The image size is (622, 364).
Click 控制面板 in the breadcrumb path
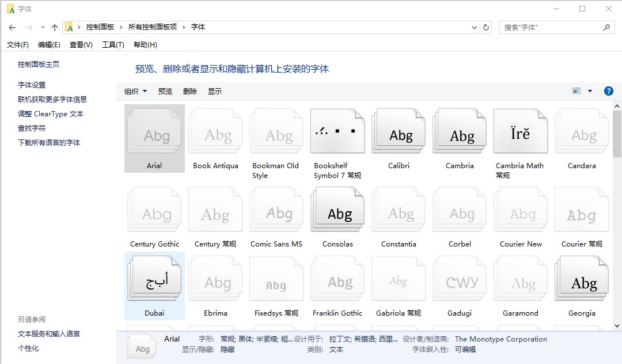click(x=100, y=27)
